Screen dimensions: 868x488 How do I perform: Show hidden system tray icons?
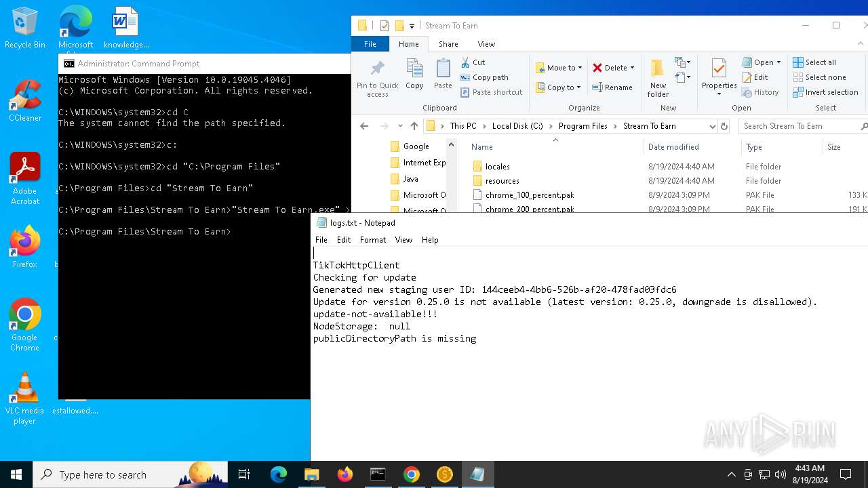tap(731, 474)
